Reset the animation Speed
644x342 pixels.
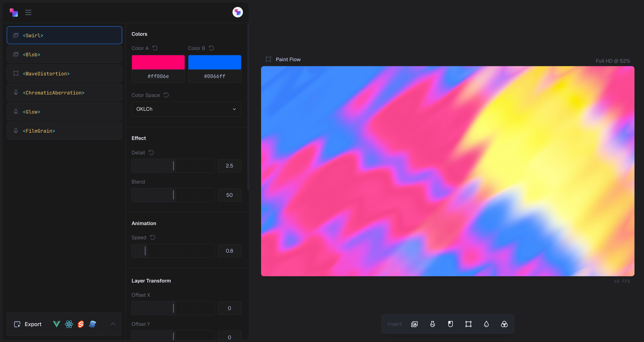click(x=153, y=237)
